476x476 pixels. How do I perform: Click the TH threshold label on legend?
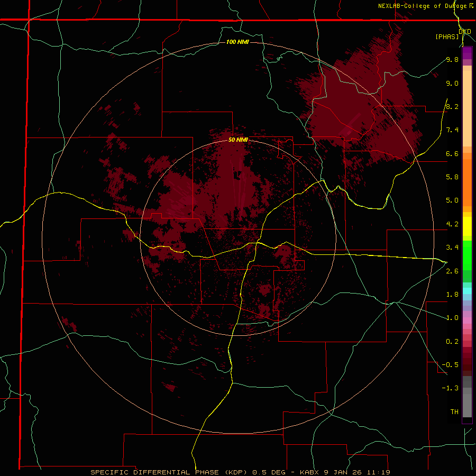click(x=454, y=412)
